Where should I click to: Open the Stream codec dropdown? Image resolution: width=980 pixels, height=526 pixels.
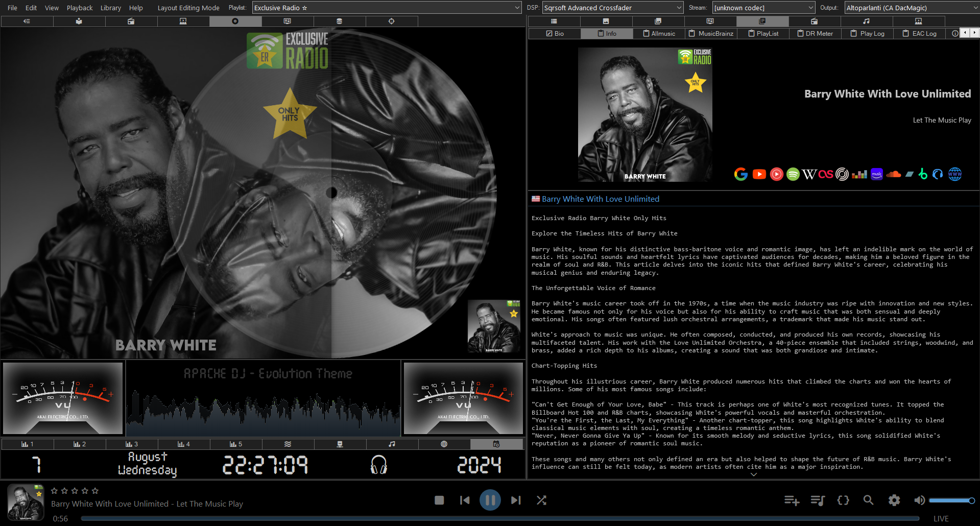(x=763, y=8)
